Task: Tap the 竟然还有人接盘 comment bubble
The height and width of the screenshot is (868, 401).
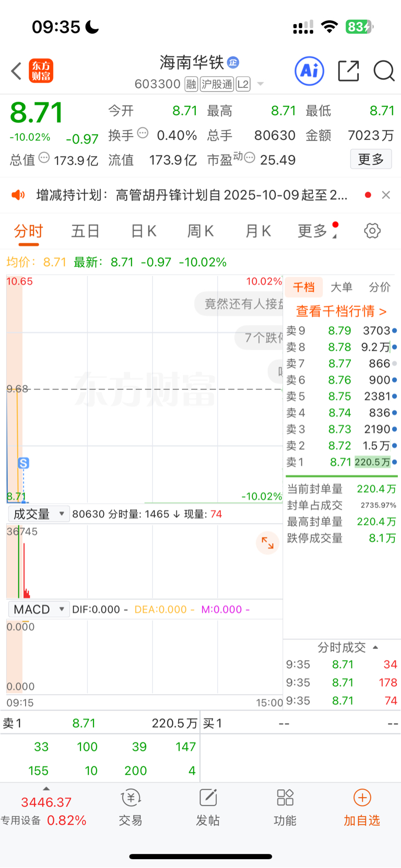Action: 239,304
